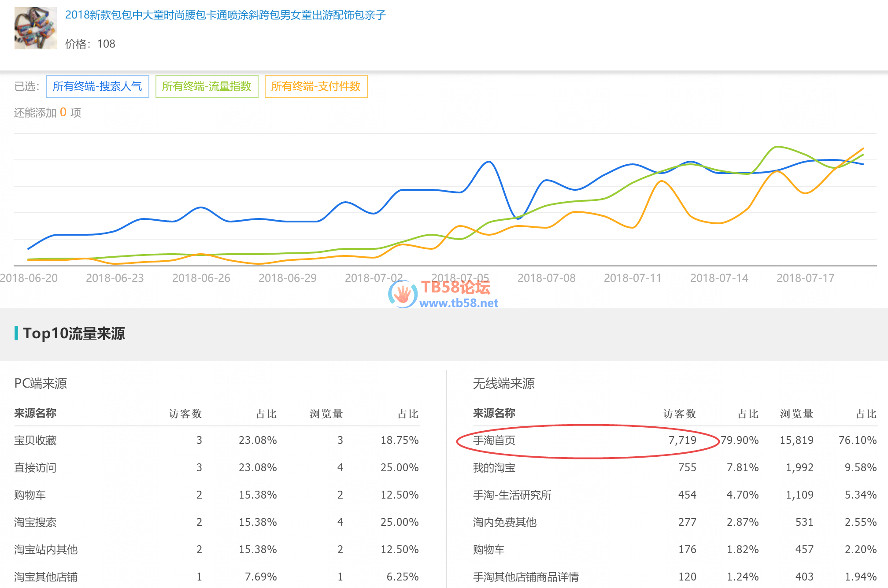Select the 直接访问 source row
This screenshot has height=588, width=888.
(217, 468)
